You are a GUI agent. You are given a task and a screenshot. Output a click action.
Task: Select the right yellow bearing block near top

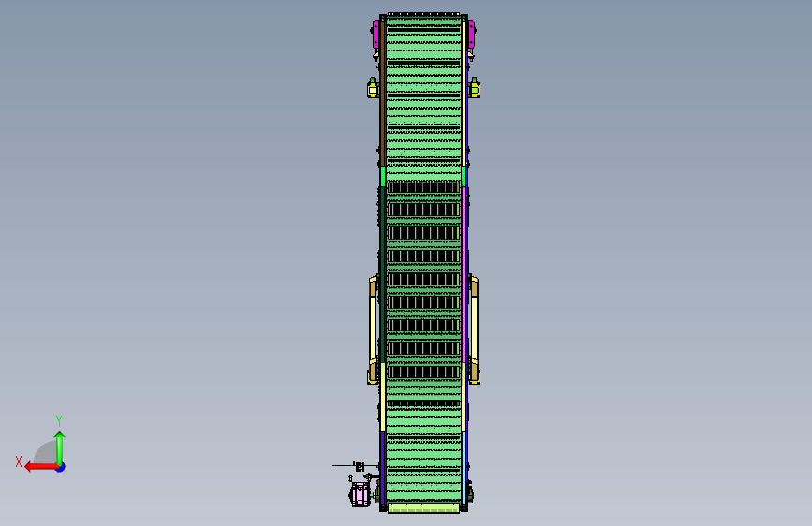tap(474, 89)
